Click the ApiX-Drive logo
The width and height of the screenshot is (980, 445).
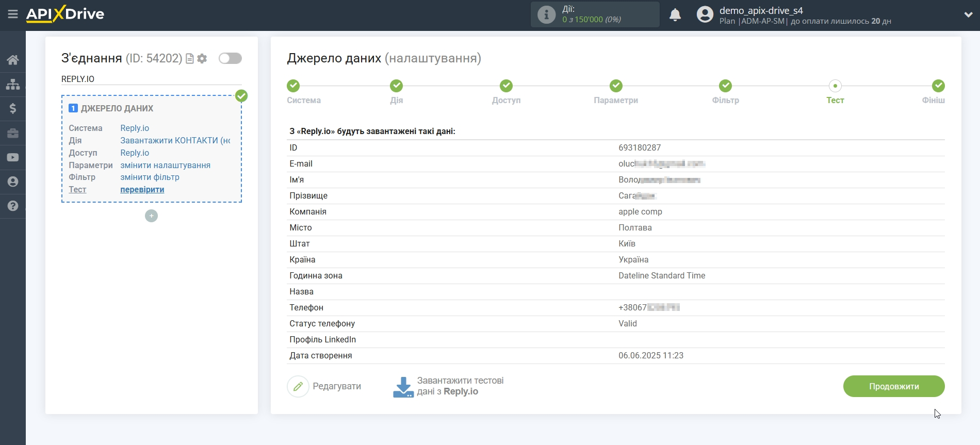[65, 14]
